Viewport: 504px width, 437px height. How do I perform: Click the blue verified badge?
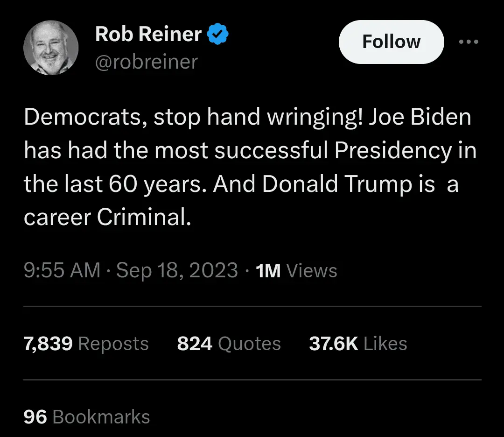click(x=217, y=35)
